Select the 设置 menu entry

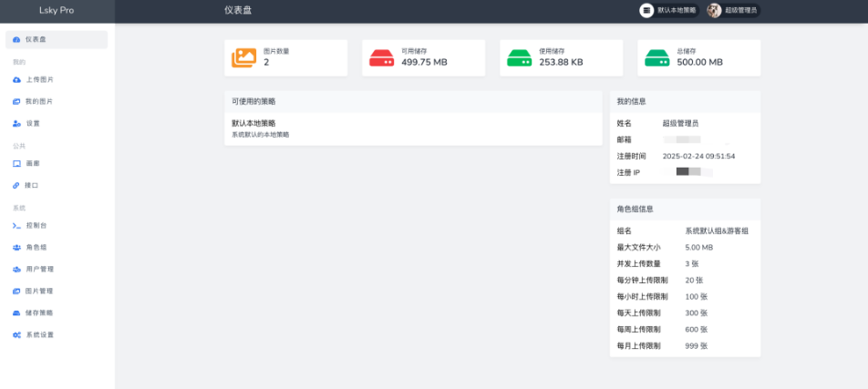point(57,124)
